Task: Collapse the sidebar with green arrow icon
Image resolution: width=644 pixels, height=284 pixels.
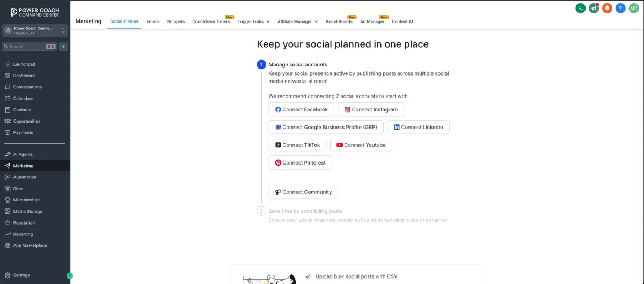Action: point(70,275)
